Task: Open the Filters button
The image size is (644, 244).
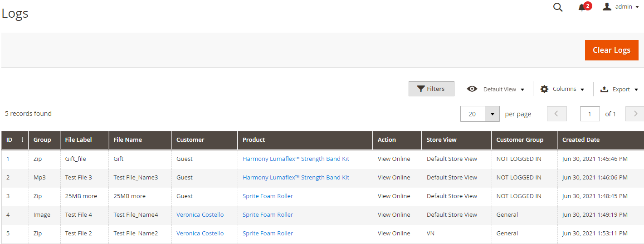Action: (x=431, y=89)
